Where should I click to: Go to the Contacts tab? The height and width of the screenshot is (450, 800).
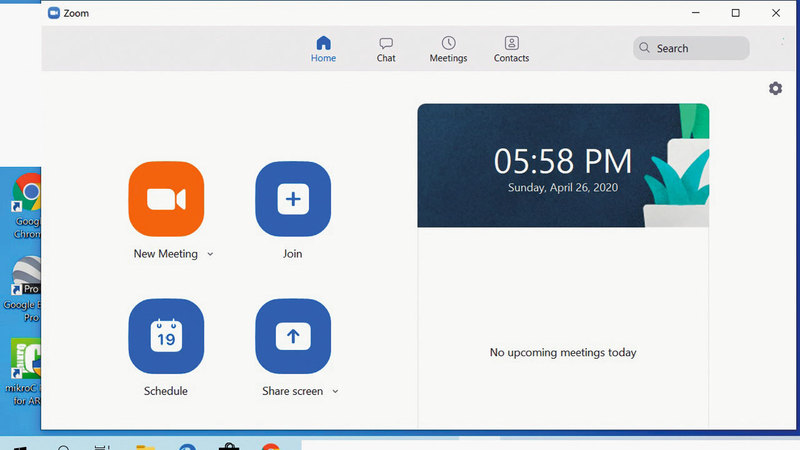[511, 49]
